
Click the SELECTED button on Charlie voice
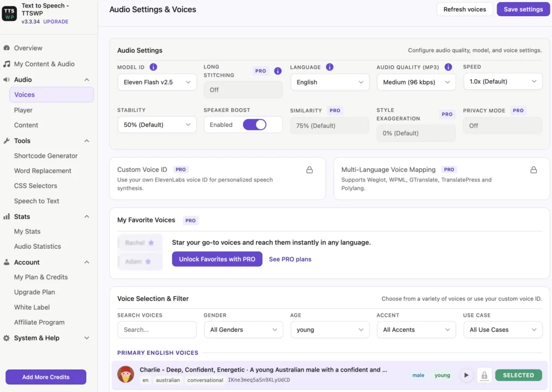pos(518,375)
